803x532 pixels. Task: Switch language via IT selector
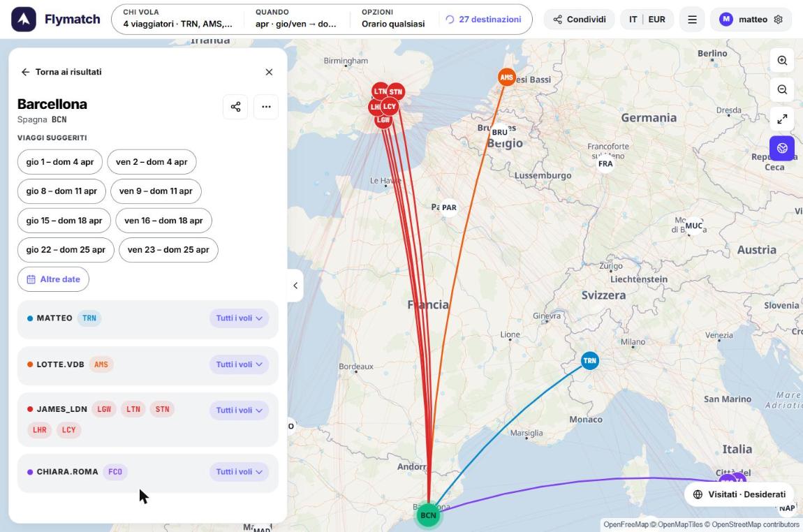[633, 20]
